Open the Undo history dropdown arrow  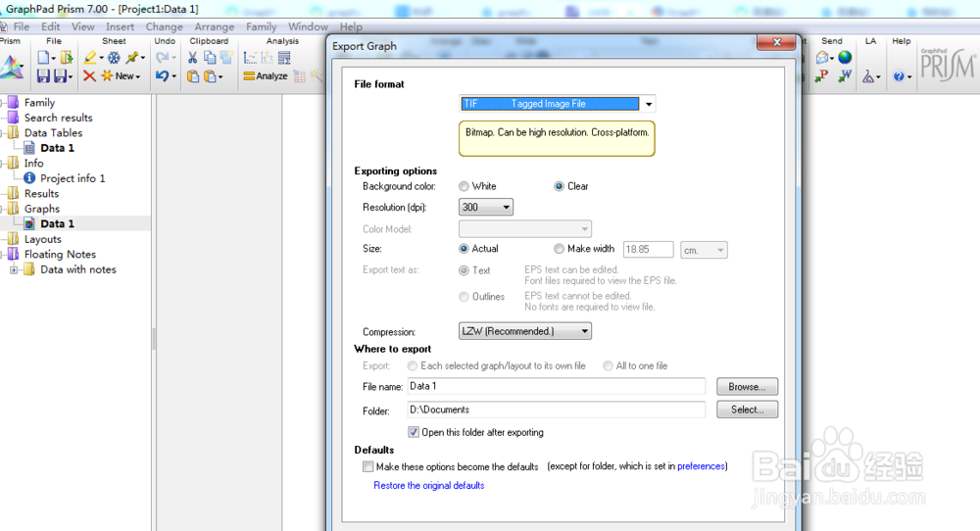pyautogui.click(x=173, y=76)
